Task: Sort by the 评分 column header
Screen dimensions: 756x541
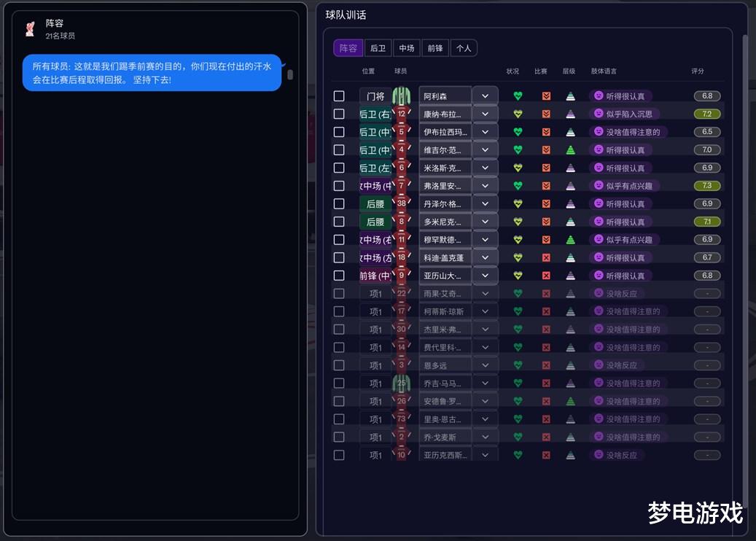Action: [697, 71]
